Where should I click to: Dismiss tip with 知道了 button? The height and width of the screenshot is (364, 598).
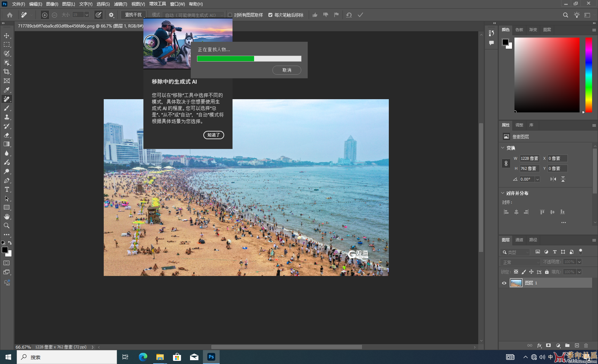click(213, 135)
